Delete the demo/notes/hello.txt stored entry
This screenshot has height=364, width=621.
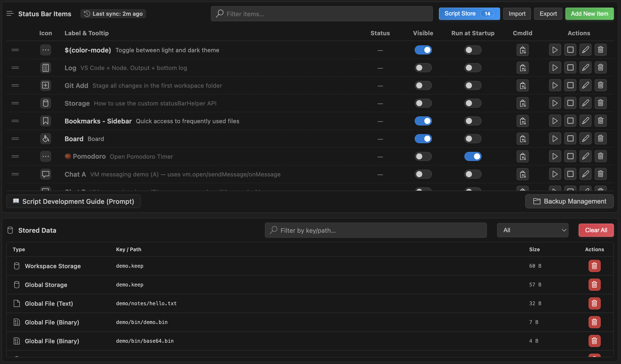(x=594, y=303)
